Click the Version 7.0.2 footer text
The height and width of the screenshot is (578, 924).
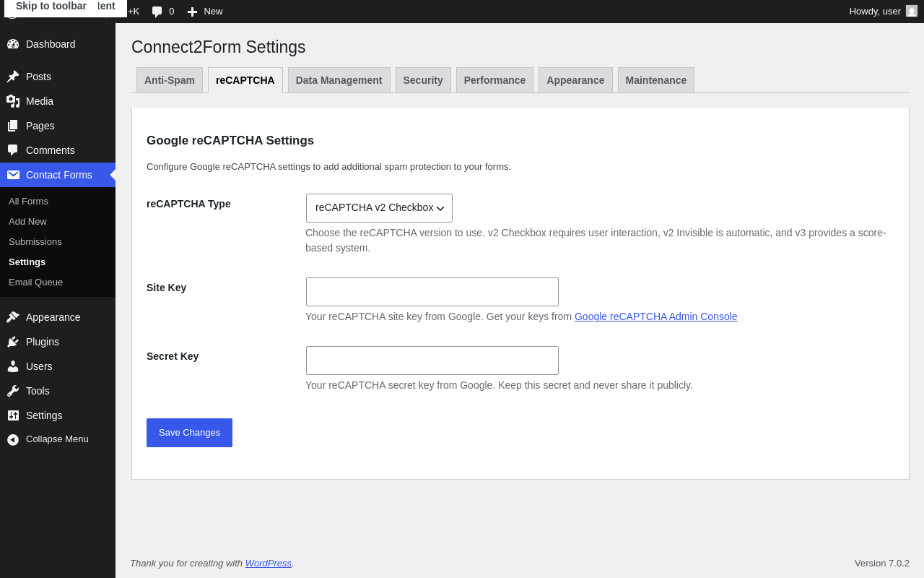882,563
